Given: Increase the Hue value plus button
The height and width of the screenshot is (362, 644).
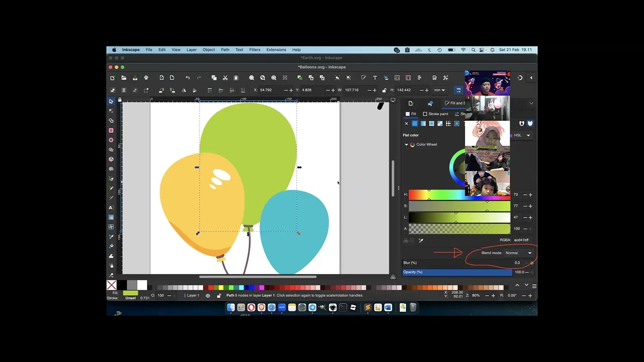Looking at the screenshot, I should click(x=530, y=195).
